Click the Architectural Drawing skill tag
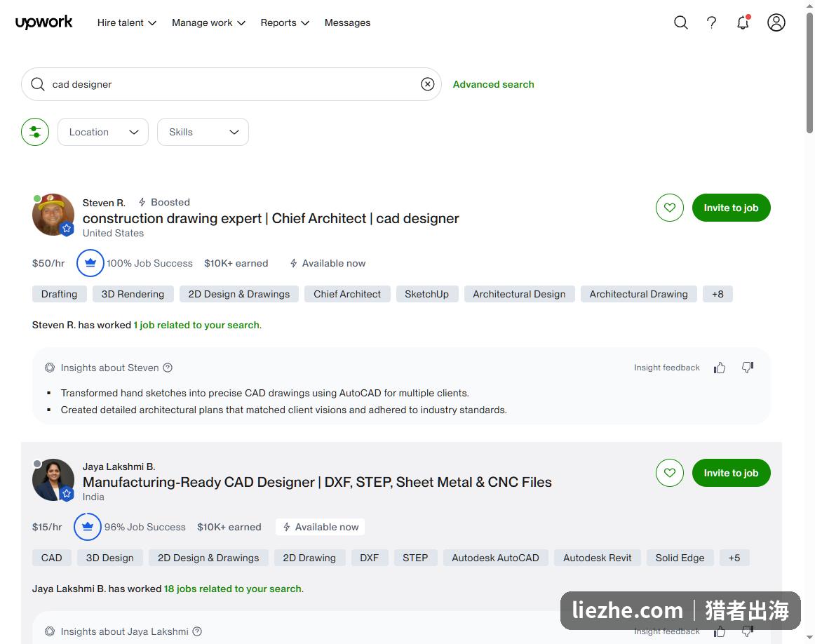 click(x=639, y=294)
